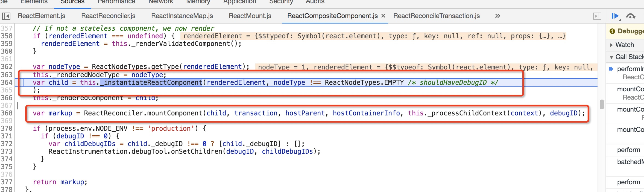The image size is (644, 192).
Task: Click the stateless component comment line
Action: (x=124, y=28)
